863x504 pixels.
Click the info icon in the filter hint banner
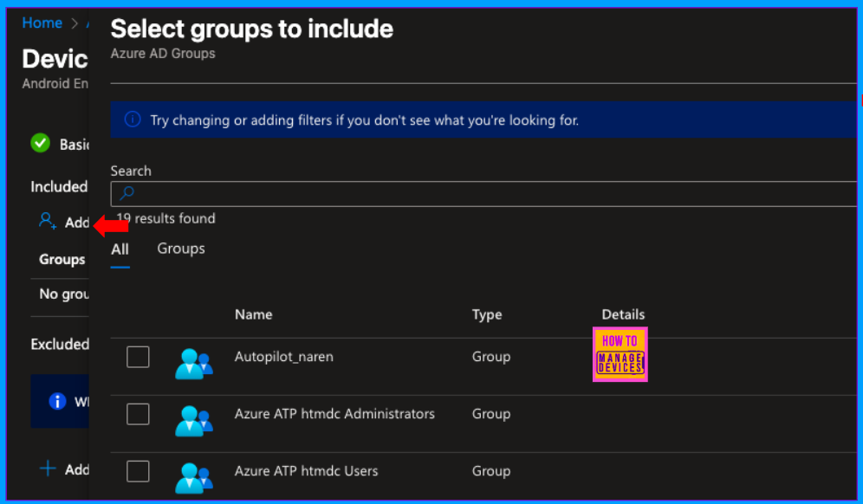tap(133, 119)
